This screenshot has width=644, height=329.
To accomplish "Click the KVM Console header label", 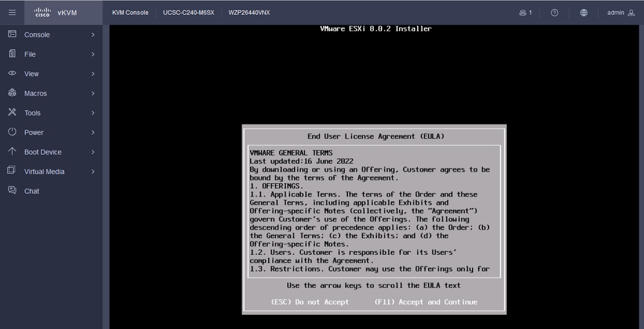I will (x=130, y=13).
